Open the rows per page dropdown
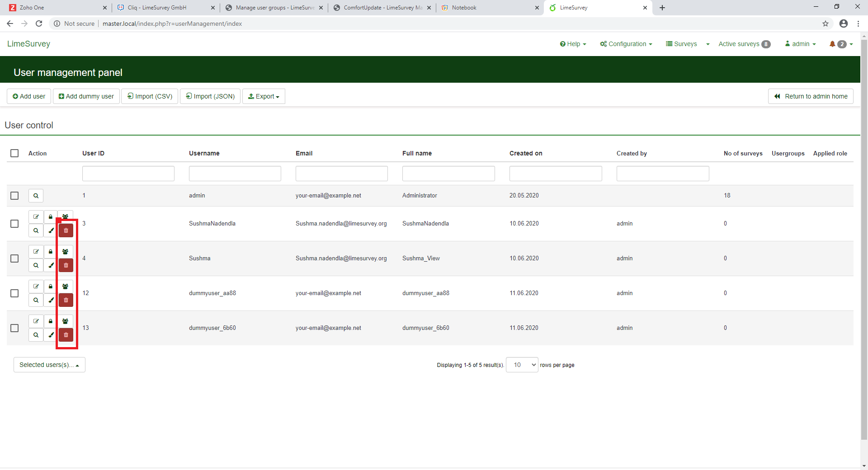The image size is (868, 470). [x=522, y=365]
